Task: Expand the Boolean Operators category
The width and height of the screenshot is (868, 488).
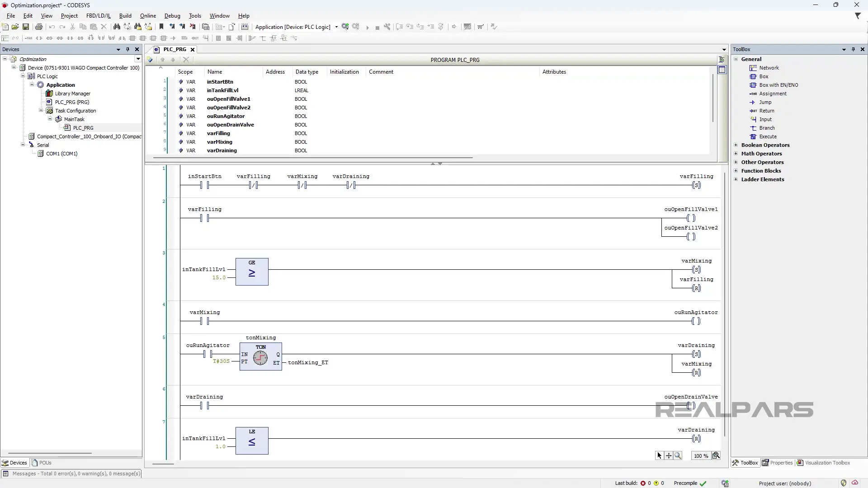Action: [736, 145]
